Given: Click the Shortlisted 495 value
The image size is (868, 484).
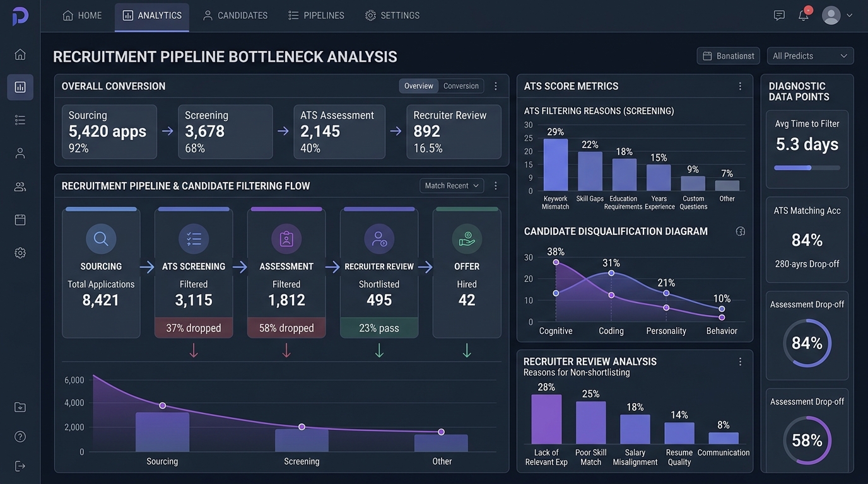Looking at the screenshot, I should tap(379, 300).
